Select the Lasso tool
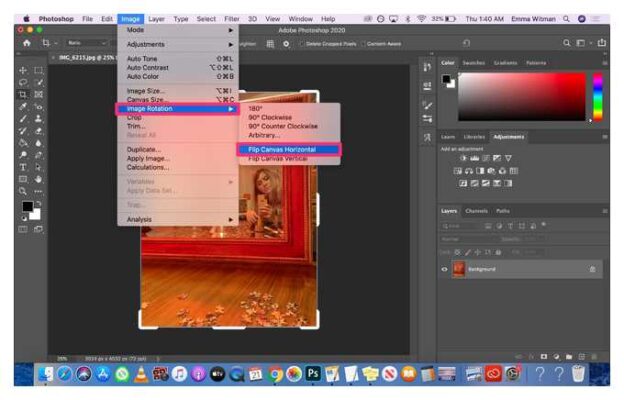The image size is (624, 400). [23, 82]
